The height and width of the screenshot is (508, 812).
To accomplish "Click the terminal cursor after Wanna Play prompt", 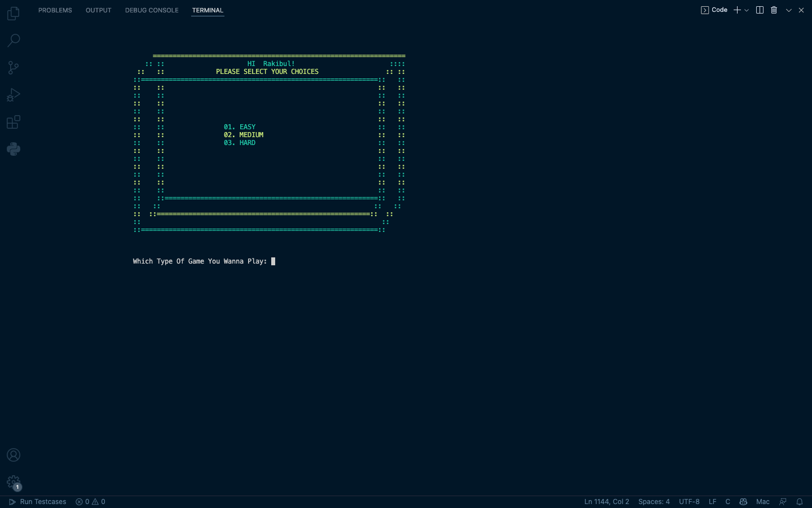I will pos(273,261).
